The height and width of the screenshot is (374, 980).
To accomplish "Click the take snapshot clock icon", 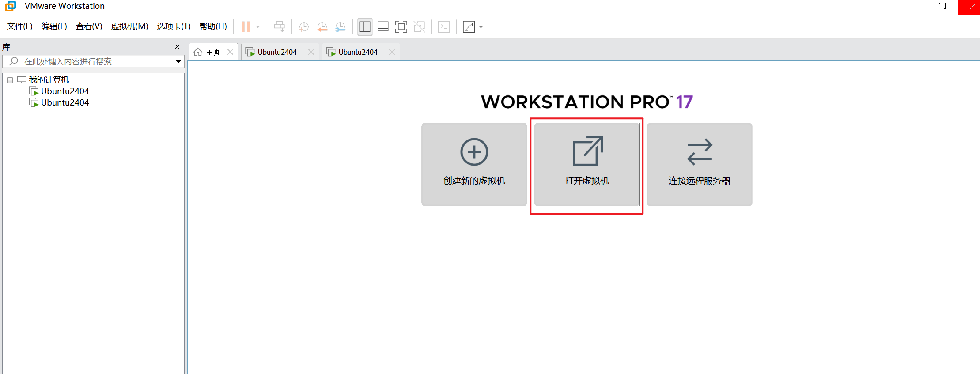I will coord(303,27).
